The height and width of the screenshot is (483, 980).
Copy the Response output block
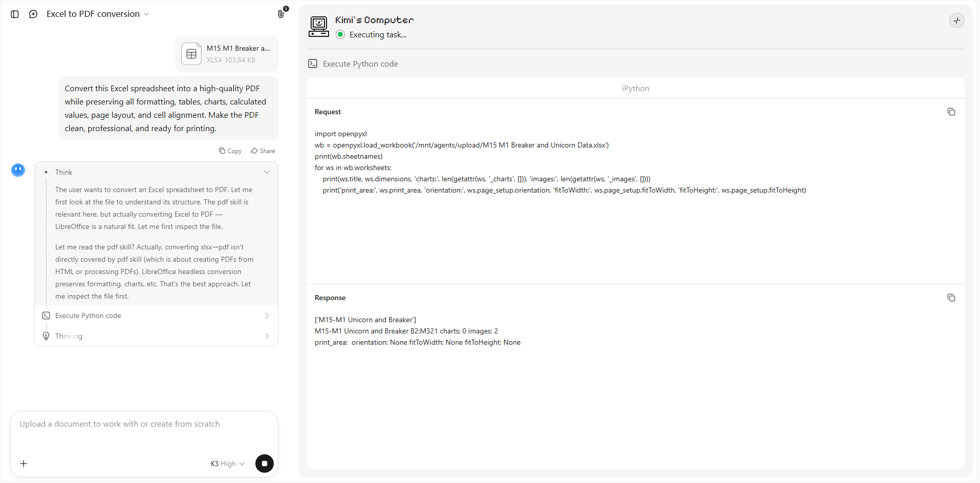click(x=951, y=298)
